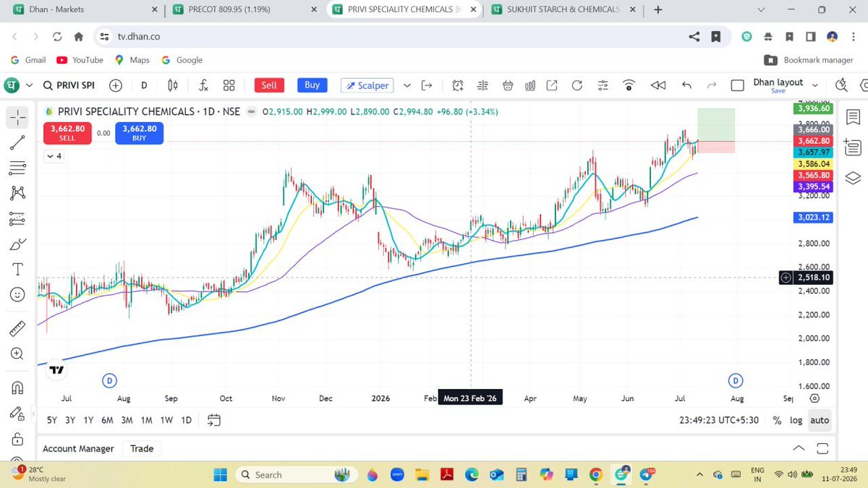Click the plus compare symbol icon
Image resolution: width=868 pixels, height=488 pixels.
point(116,85)
